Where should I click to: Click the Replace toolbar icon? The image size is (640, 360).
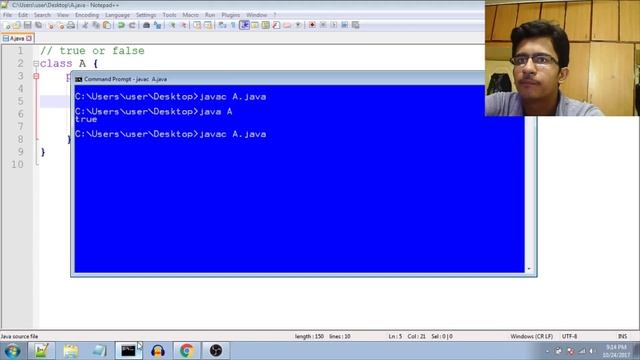pyautogui.click(x=157, y=25)
